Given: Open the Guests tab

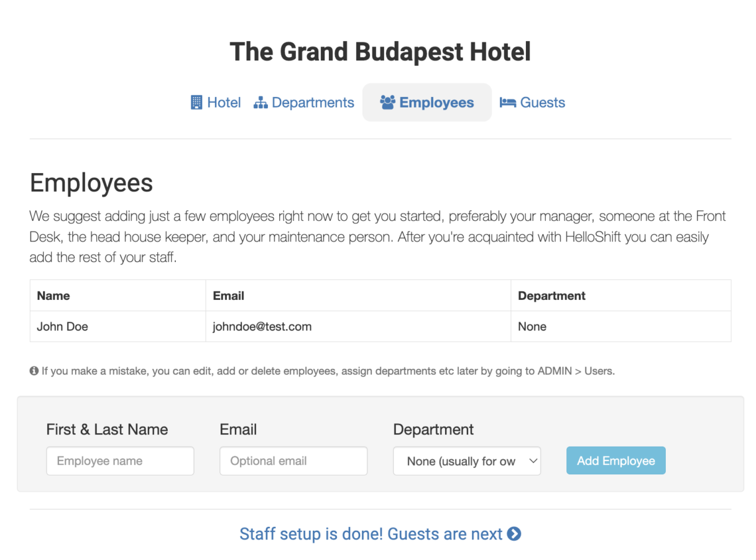Looking at the screenshot, I should tap(533, 103).
